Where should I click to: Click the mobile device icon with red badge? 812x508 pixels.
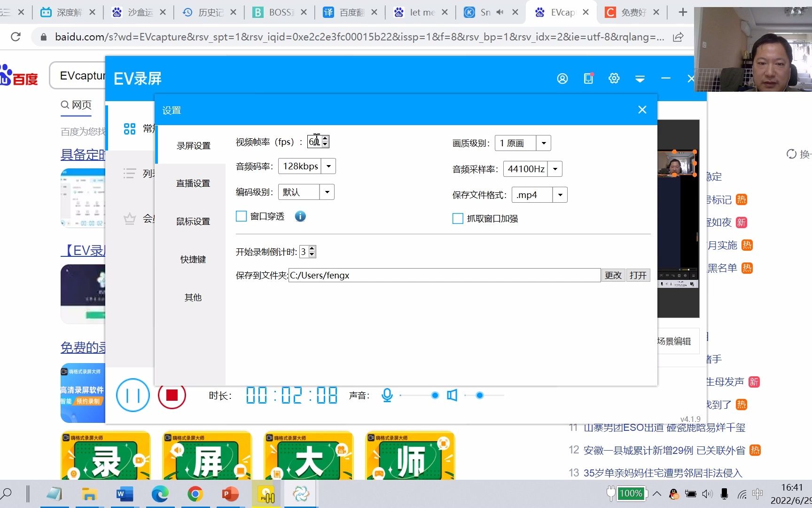pyautogui.click(x=588, y=78)
